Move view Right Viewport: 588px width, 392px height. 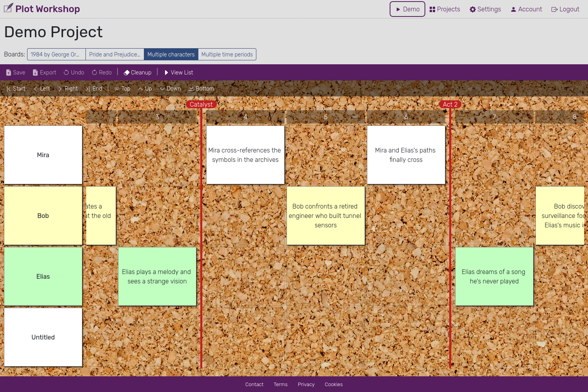coord(68,89)
